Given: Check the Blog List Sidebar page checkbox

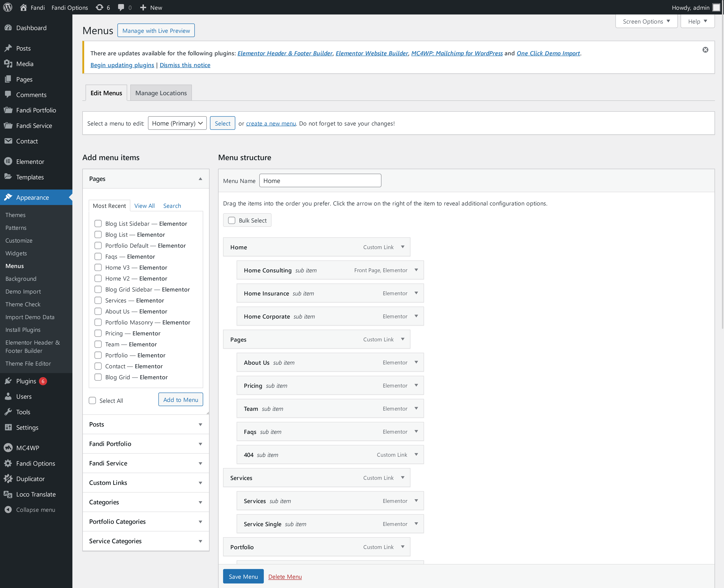Looking at the screenshot, I should (x=98, y=224).
